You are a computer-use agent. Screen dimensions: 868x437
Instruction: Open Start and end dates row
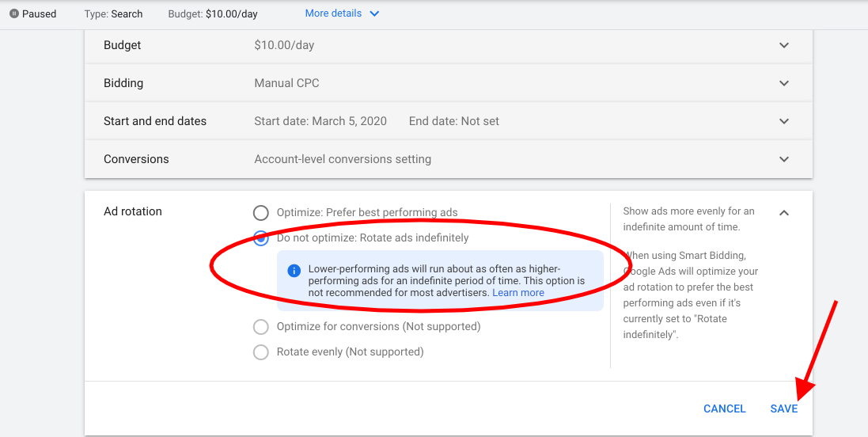(x=449, y=121)
